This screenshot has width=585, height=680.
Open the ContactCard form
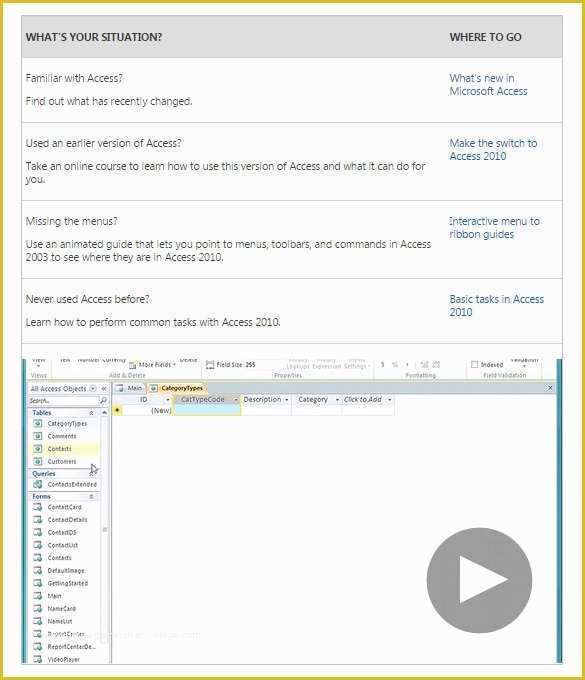[x=65, y=507]
